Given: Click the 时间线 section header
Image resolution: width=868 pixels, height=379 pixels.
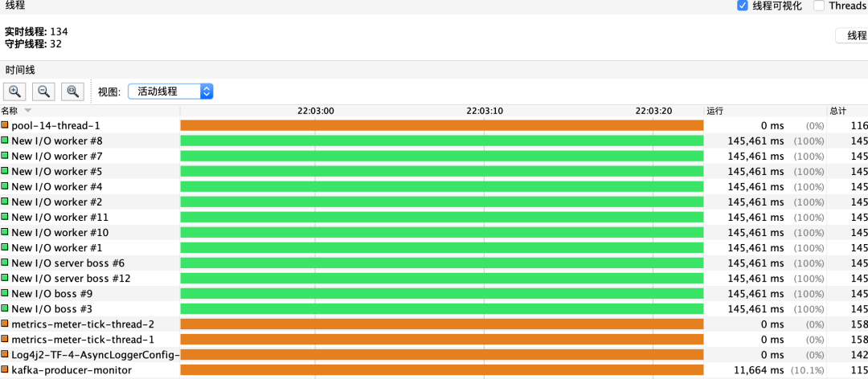Looking at the screenshot, I should (20, 70).
